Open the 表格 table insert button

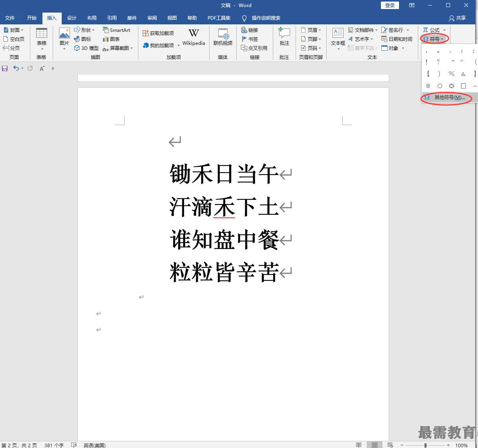click(41, 39)
